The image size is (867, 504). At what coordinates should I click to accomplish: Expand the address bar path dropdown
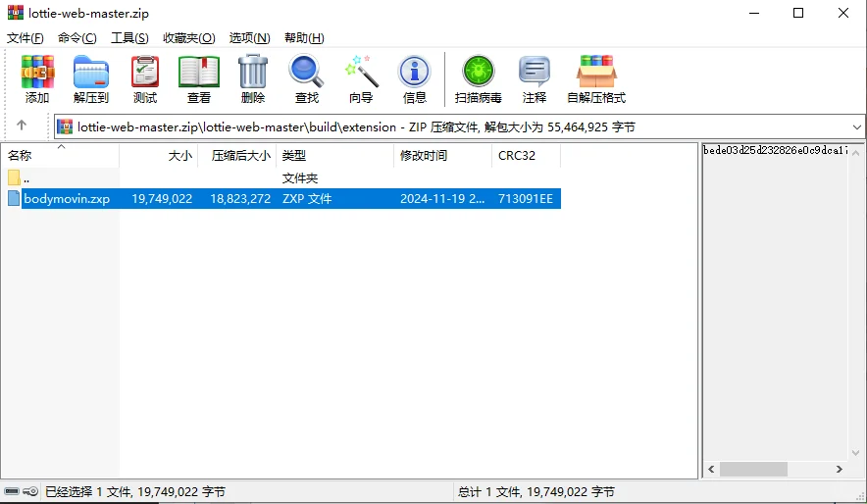pos(856,127)
